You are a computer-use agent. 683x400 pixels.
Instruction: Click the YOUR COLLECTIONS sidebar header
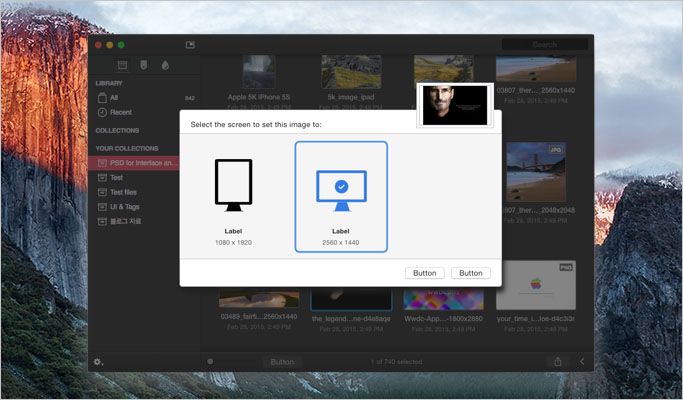tap(127, 148)
